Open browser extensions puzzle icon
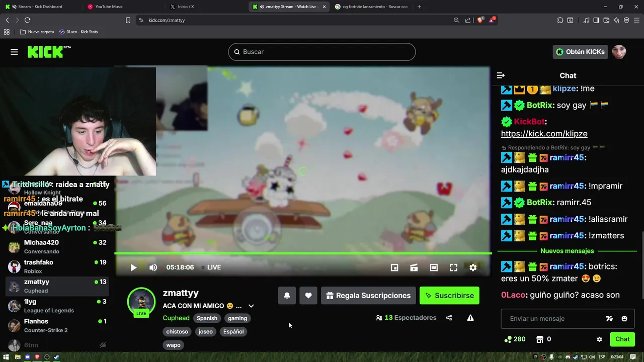Viewport: 644px width, 362px height. [560, 20]
